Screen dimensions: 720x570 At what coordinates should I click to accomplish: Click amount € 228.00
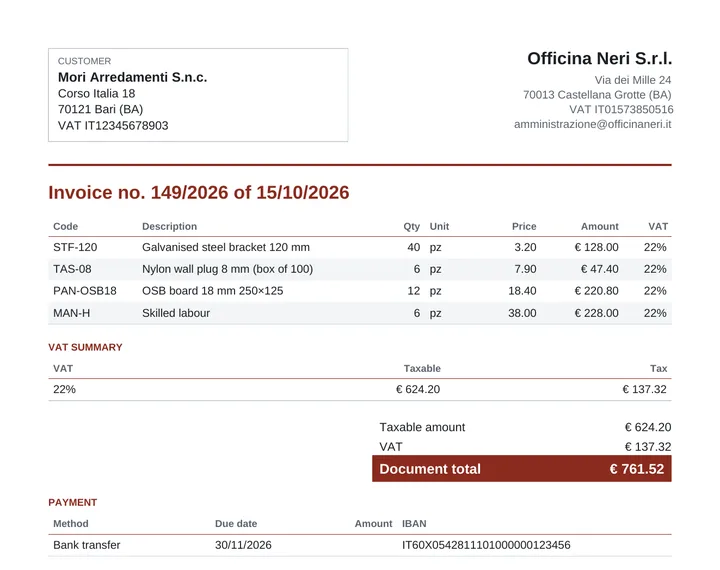(596, 313)
